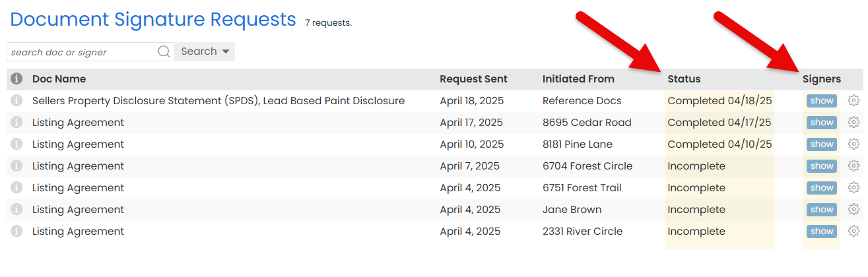Open gear settings for 6704 Forest Circle row
This screenshot has width=868, height=277.
click(853, 166)
